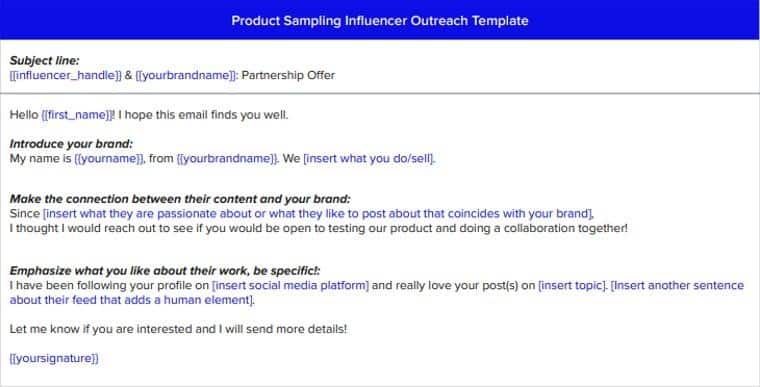Click the Subject line heading
760x387 pixels.
(44, 61)
